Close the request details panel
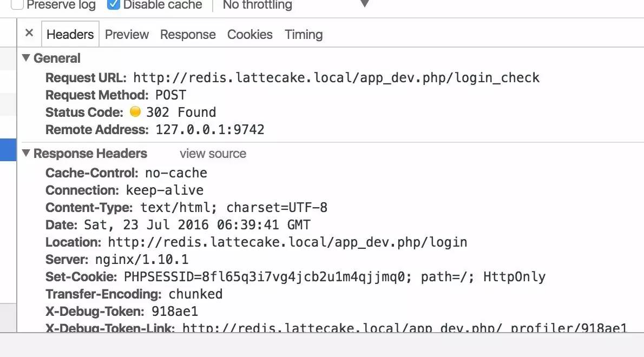 (29, 33)
